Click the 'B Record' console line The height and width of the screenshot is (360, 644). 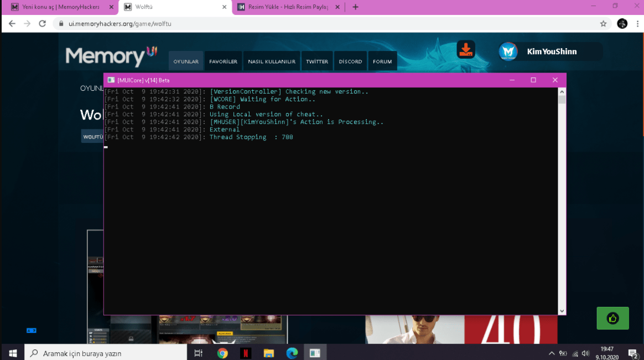click(225, 107)
